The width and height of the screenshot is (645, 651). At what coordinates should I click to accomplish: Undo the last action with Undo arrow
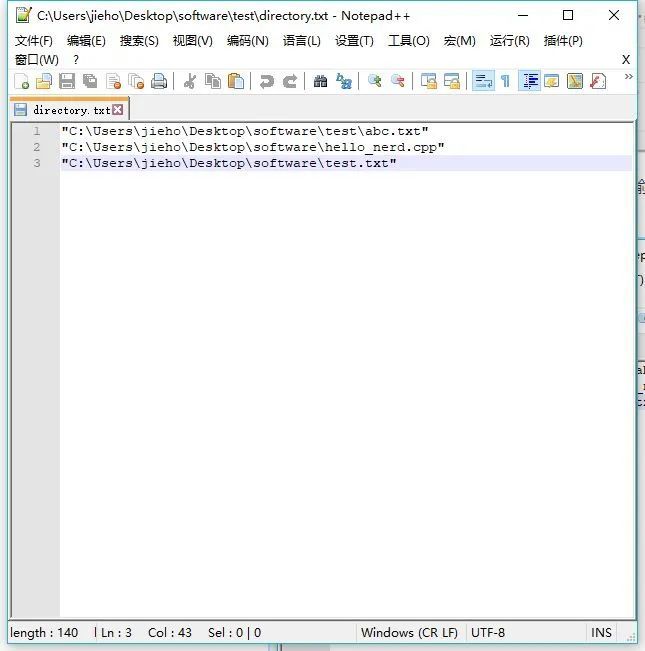(267, 81)
